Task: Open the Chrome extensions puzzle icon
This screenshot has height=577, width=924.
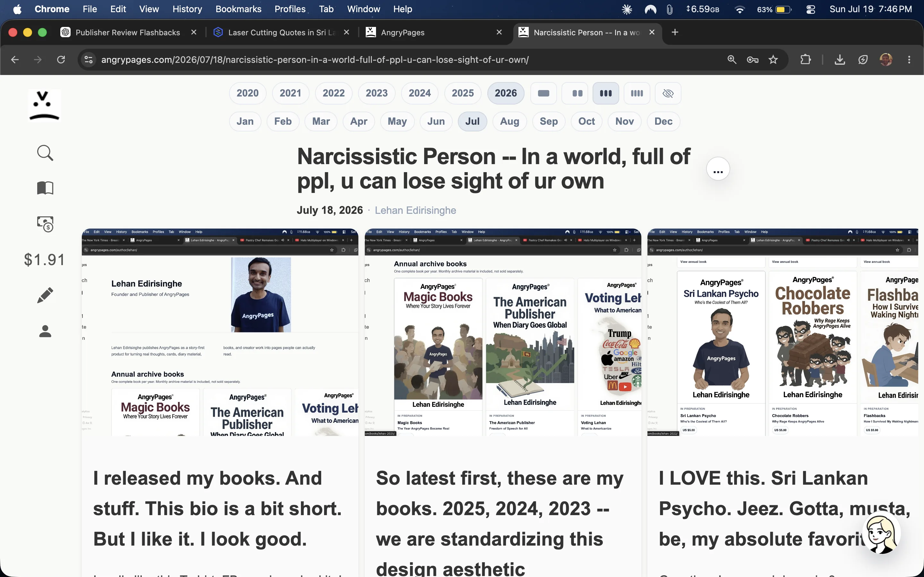Action: coord(805,60)
